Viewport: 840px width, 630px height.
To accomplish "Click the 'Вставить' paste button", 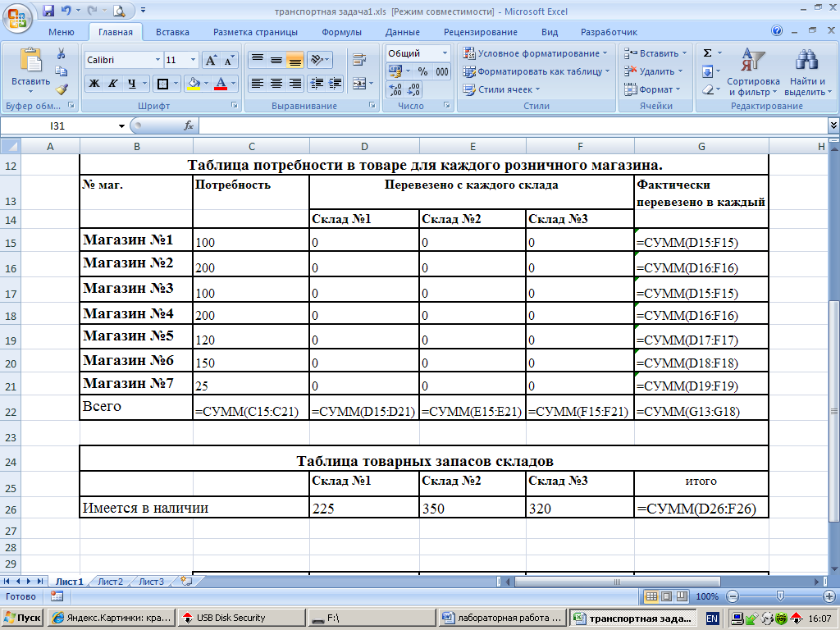I will coord(30,72).
